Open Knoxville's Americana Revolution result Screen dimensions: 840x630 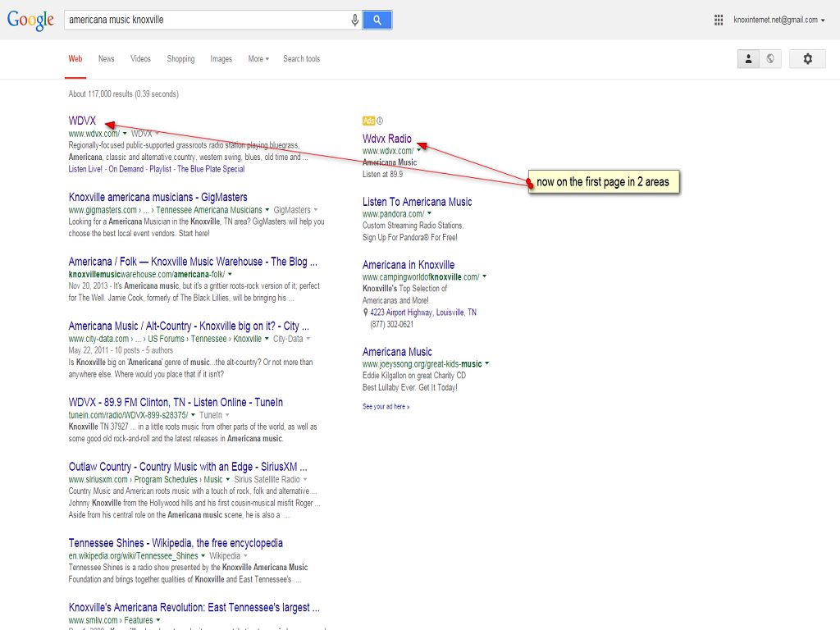tap(194, 608)
